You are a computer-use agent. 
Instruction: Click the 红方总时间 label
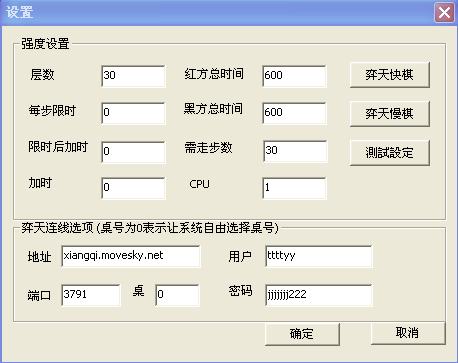(214, 74)
